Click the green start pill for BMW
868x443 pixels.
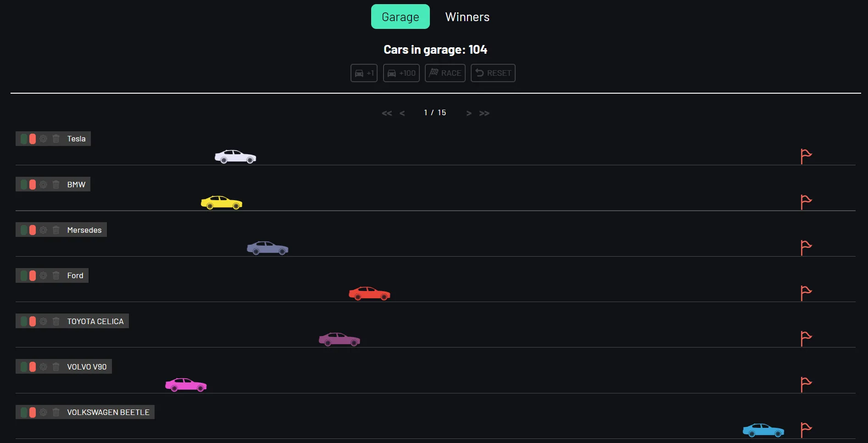coord(24,185)
